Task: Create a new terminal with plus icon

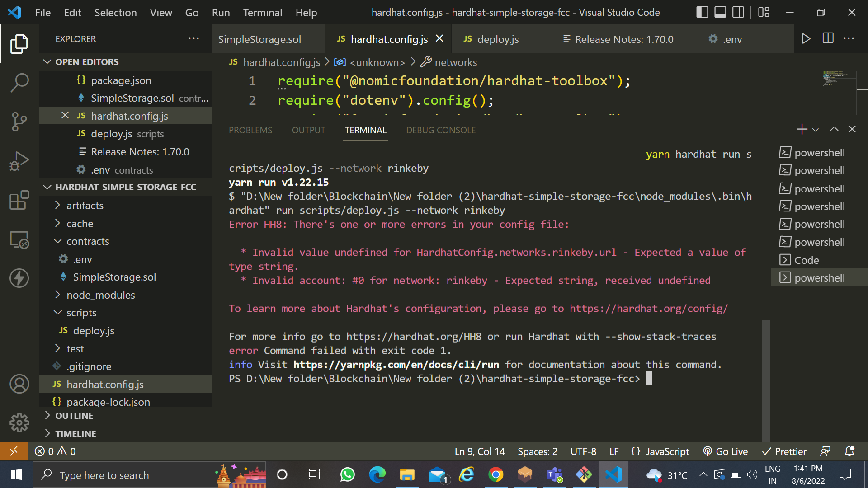Action: (802, 130)
